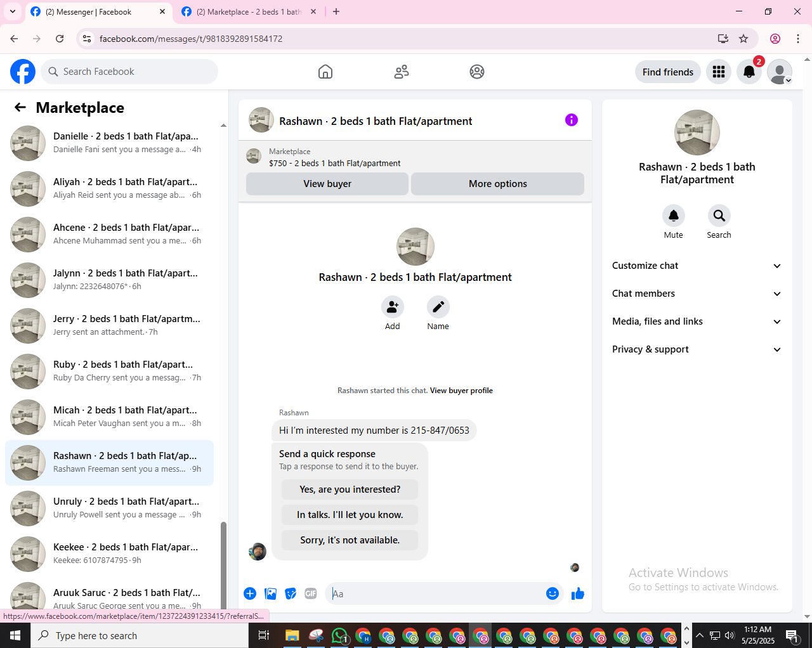Viewport: 812px width, 648px height.
Task: Close the Marketplace browser tab
Action: tap(313, 11)
